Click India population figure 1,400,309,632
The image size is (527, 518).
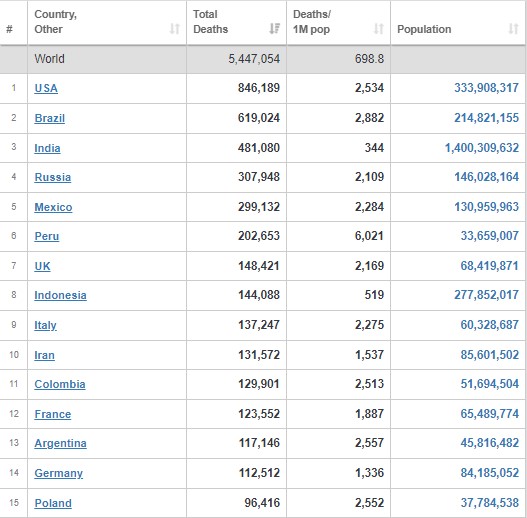tap(482, 148)
